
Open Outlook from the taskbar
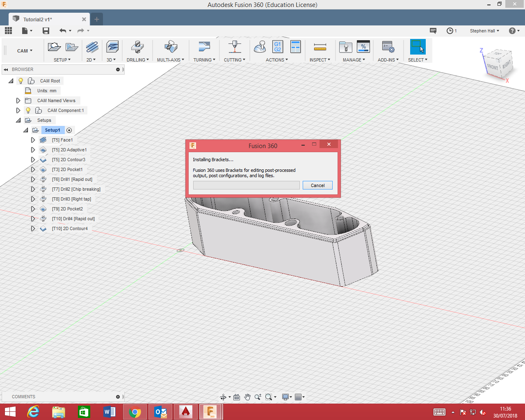point(160,412)
